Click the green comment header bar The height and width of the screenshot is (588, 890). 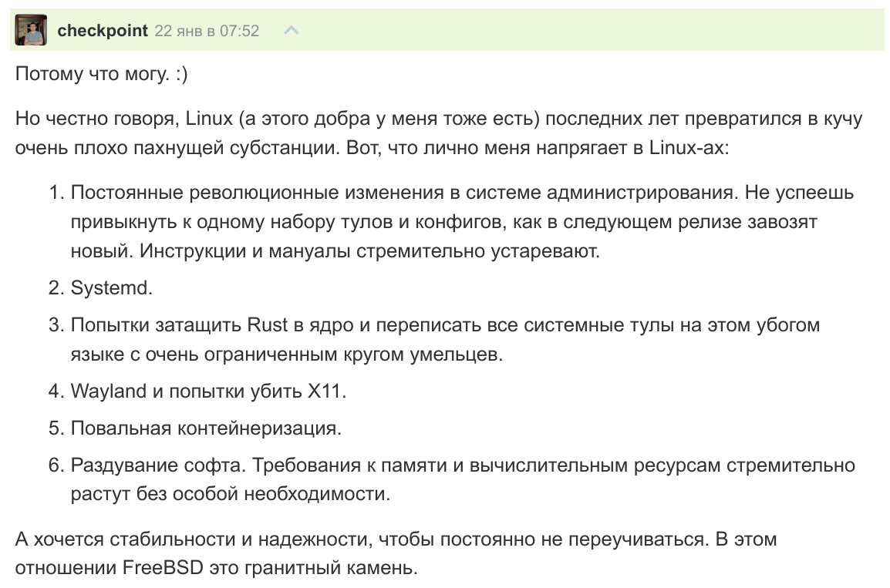(578, 31)
